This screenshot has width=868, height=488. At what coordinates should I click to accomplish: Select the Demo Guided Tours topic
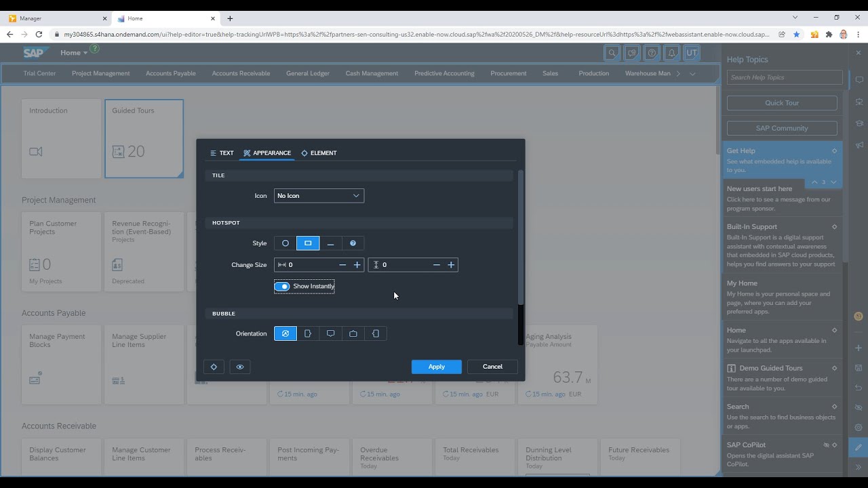coord(782,378)
